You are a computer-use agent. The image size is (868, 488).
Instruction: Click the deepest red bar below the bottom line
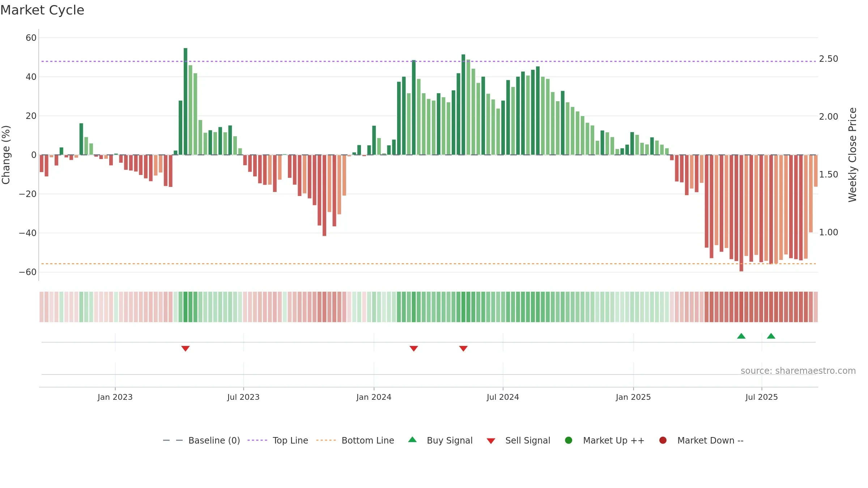click(741, 213)
